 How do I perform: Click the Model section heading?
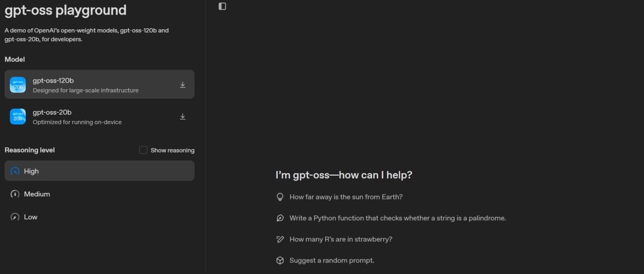[x=14, y=60]
